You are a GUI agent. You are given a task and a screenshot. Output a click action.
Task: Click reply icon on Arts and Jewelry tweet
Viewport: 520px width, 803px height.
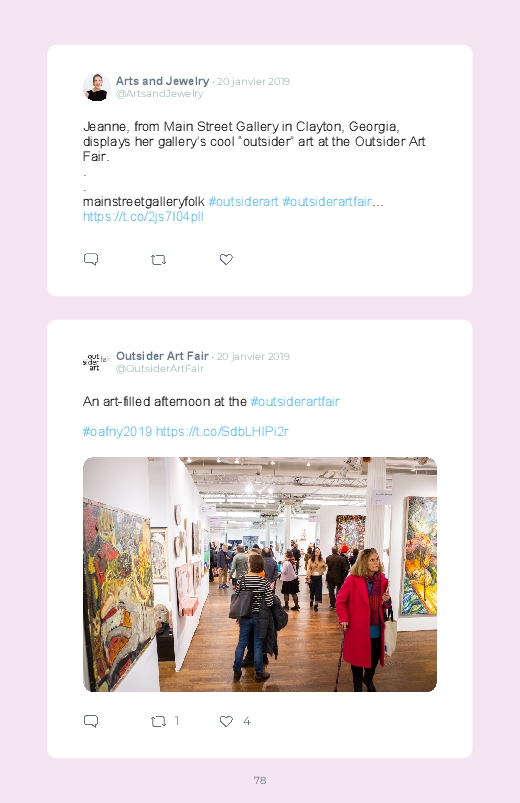point(91,260)
